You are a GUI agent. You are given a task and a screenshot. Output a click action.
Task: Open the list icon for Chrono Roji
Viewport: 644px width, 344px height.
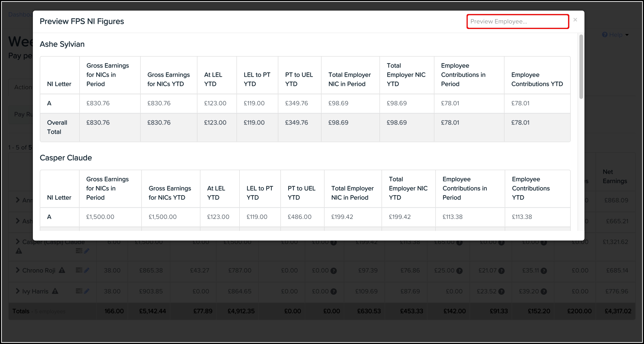[x=79, y=270]
